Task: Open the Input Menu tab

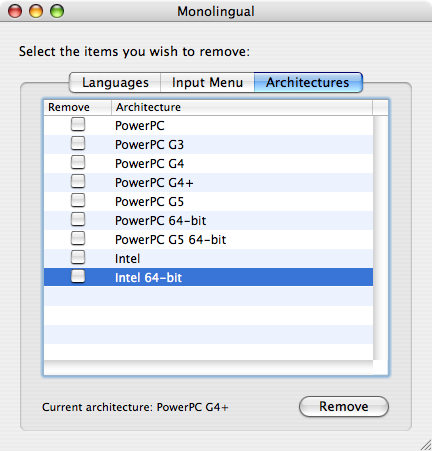Action: tap(207, 82)
